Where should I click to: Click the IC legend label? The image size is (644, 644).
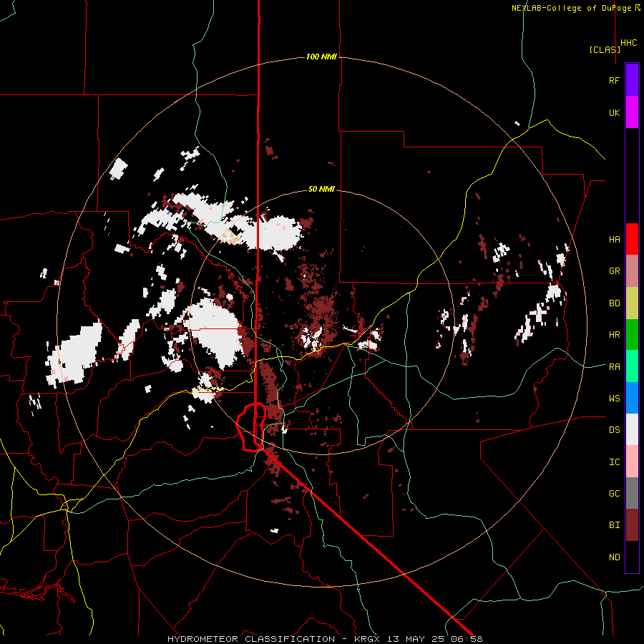(614, 462)
